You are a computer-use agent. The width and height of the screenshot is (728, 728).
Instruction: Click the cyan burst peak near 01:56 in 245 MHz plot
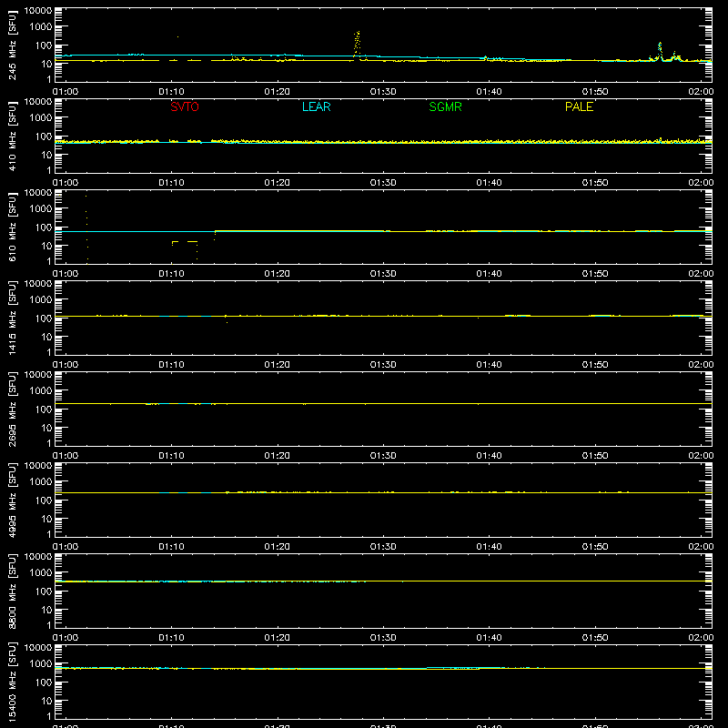[660, 51]
